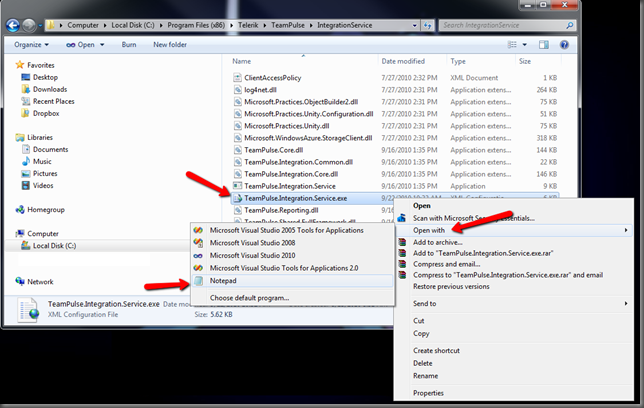This screenshot has width=644, height=408.
Task: Click the Program Files (x86) breadcrumb
Action: pos(196,25)
